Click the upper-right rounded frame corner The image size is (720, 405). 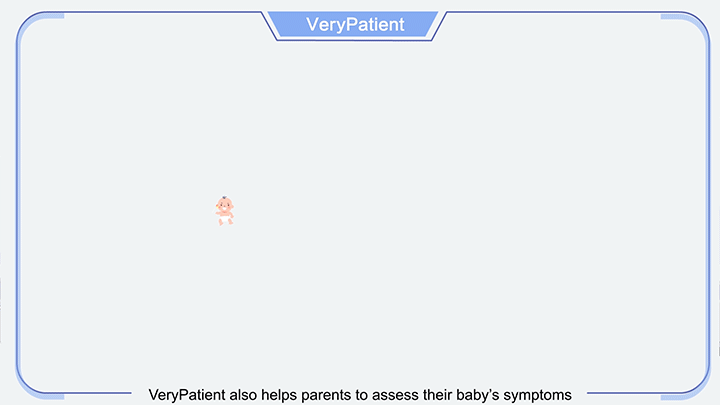pos(687,30)
